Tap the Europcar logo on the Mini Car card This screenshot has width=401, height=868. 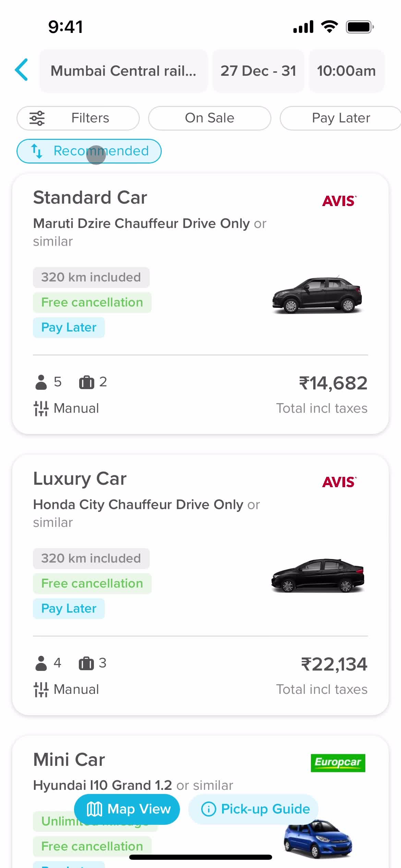tap(338, 763)
